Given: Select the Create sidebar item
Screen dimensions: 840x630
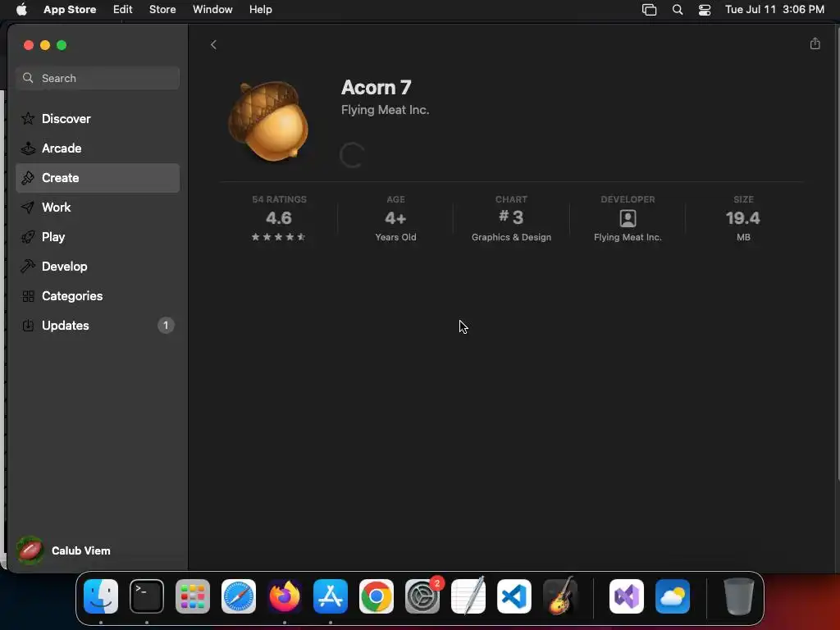Looking at the screenshot, I should pyautogui.click(x=98, y=178).
